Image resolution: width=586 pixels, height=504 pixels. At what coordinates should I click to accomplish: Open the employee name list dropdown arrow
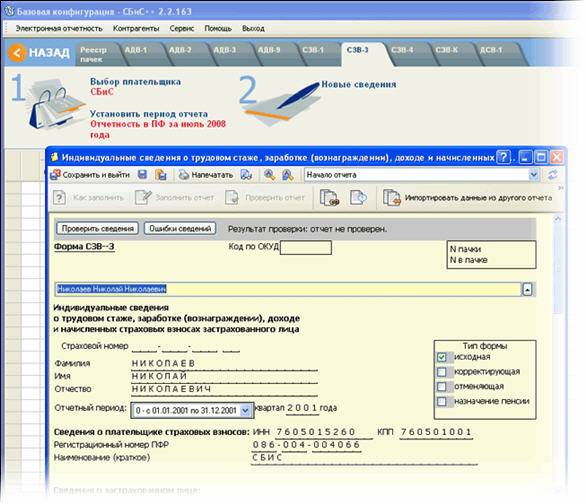click(x=527, y=289)
